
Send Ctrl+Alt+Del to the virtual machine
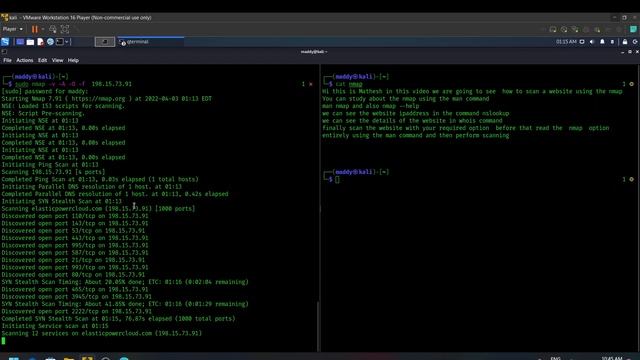coord(53,29)
